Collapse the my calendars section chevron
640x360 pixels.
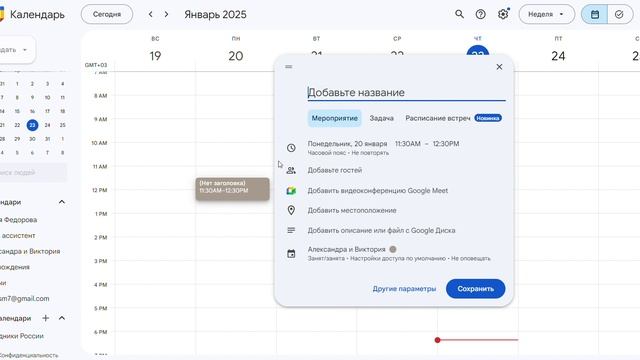(62, 202)
